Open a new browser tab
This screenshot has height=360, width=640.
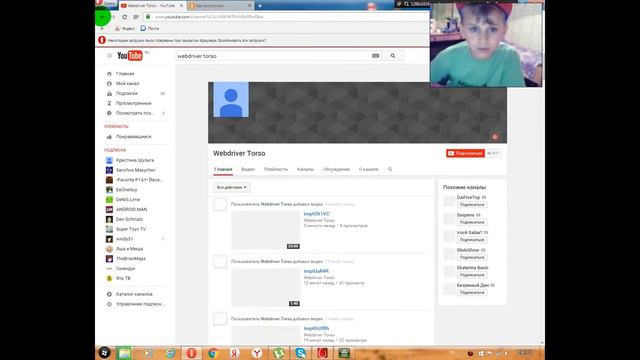point(260,6)
